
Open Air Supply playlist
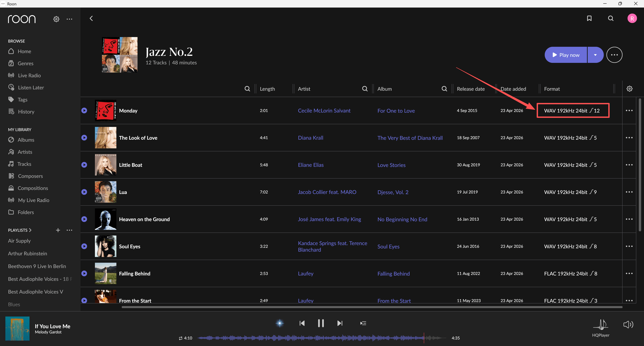19,241
